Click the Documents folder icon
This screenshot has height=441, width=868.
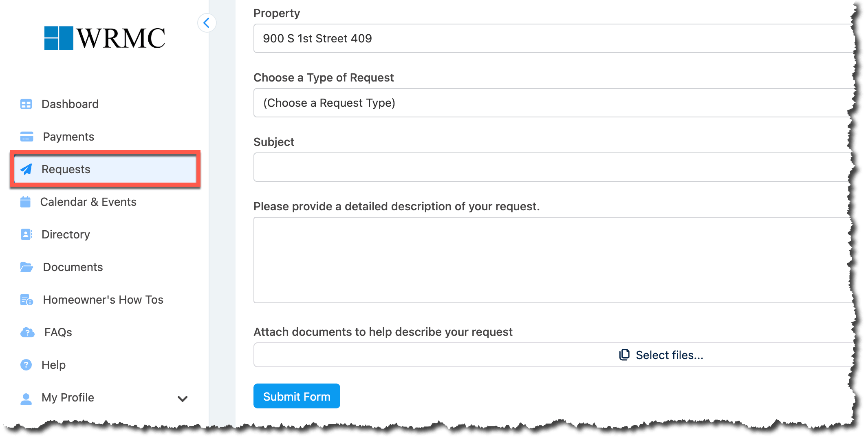point(26,267)
